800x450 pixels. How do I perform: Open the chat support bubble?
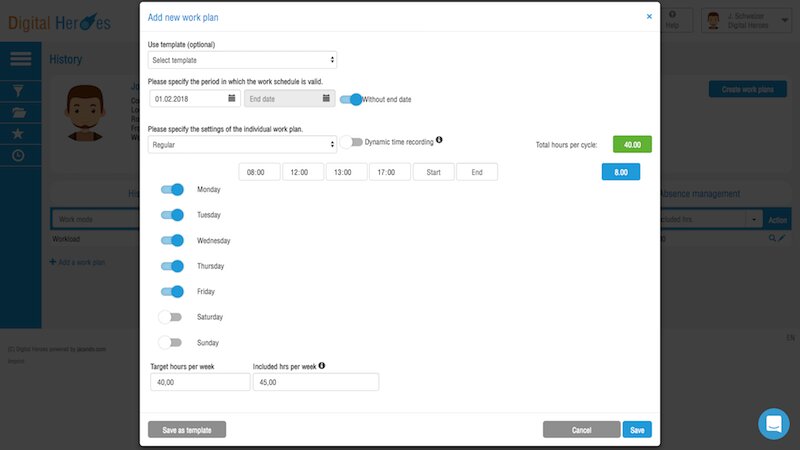[774, 424]
